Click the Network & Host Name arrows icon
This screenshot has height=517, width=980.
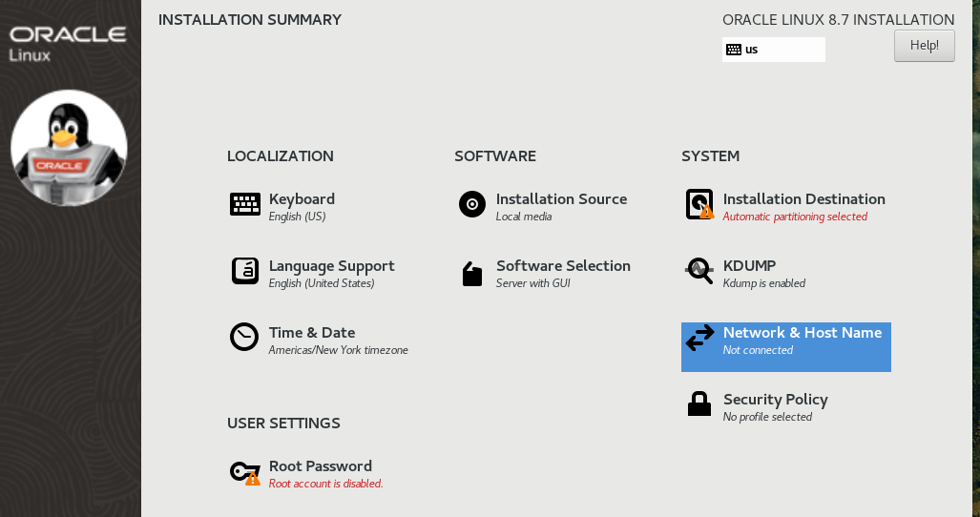tap(699, 338)
